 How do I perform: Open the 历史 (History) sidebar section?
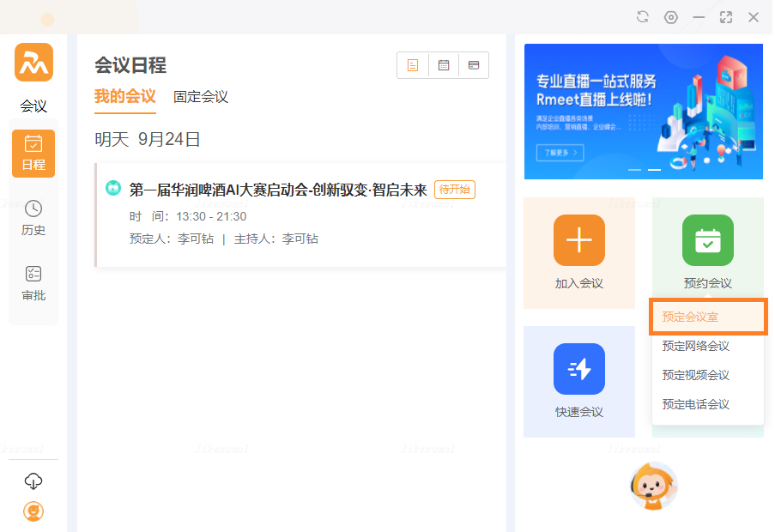(x=33, y=218)
